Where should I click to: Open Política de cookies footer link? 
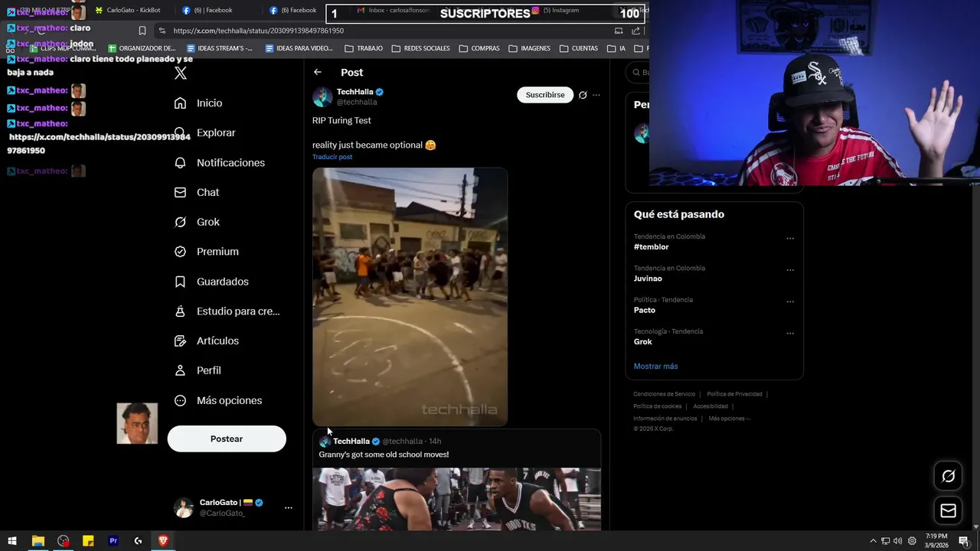pyautogui.click(x=657, y=406)
